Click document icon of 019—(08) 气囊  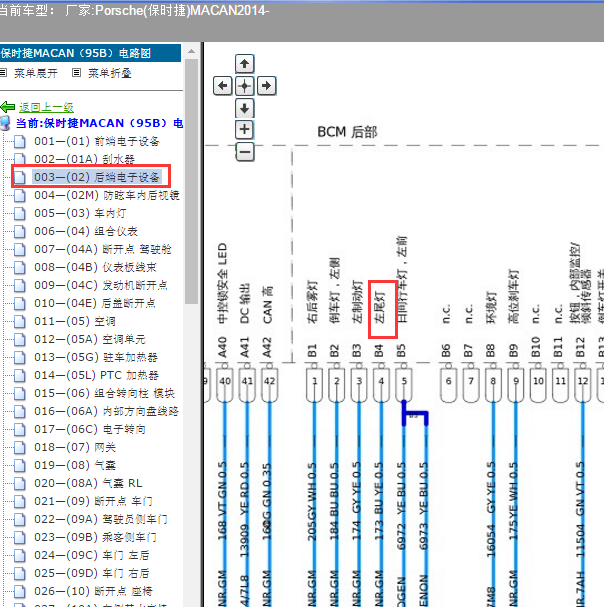[x=20, y=465]
